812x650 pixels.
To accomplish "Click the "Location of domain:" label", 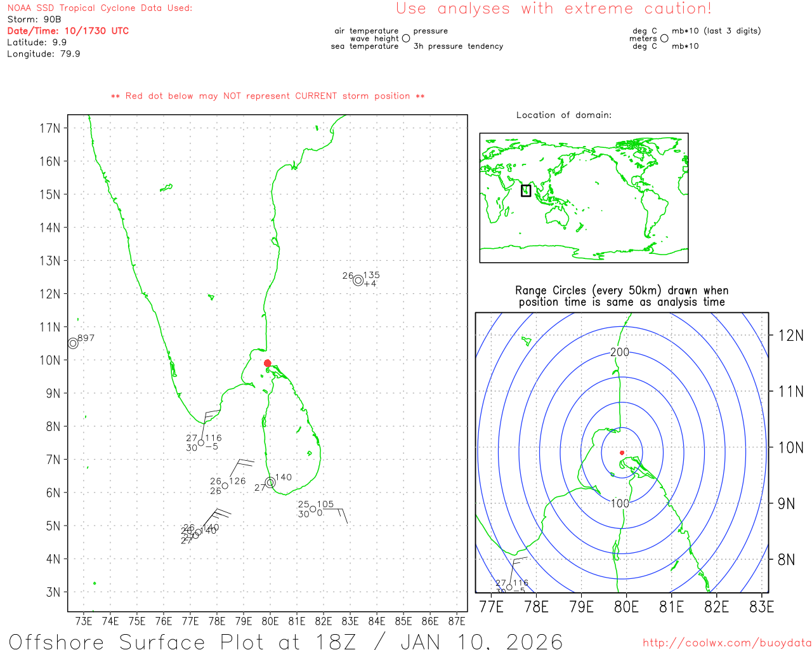I will coord(564,115).
